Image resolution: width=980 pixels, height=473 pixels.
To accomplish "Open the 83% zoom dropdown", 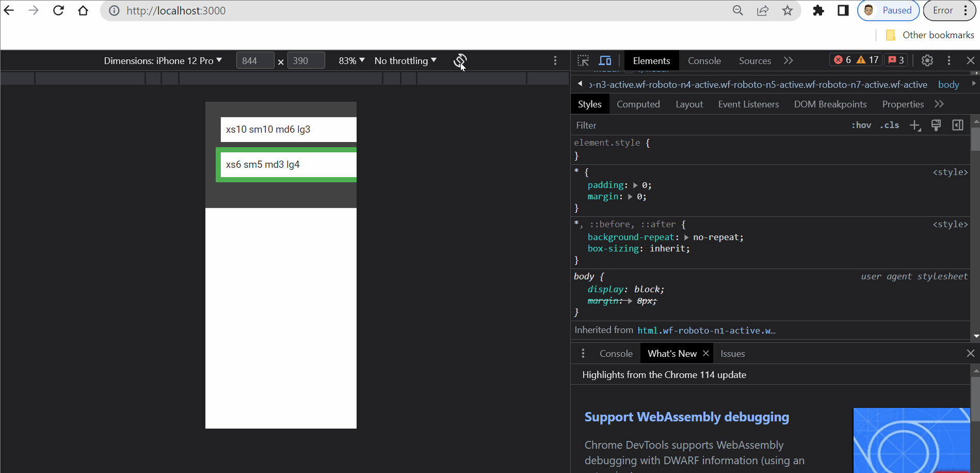I will pos(351,60).
